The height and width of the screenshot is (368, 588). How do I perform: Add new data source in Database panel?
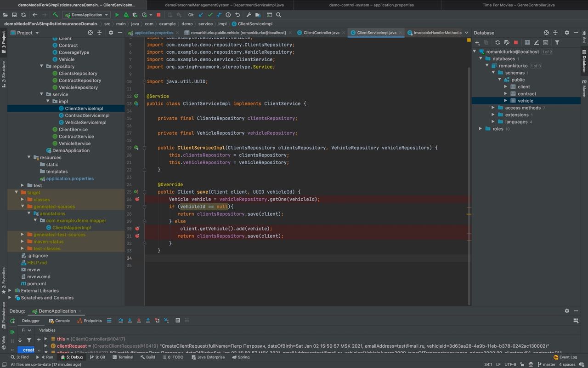pos(477,42)
